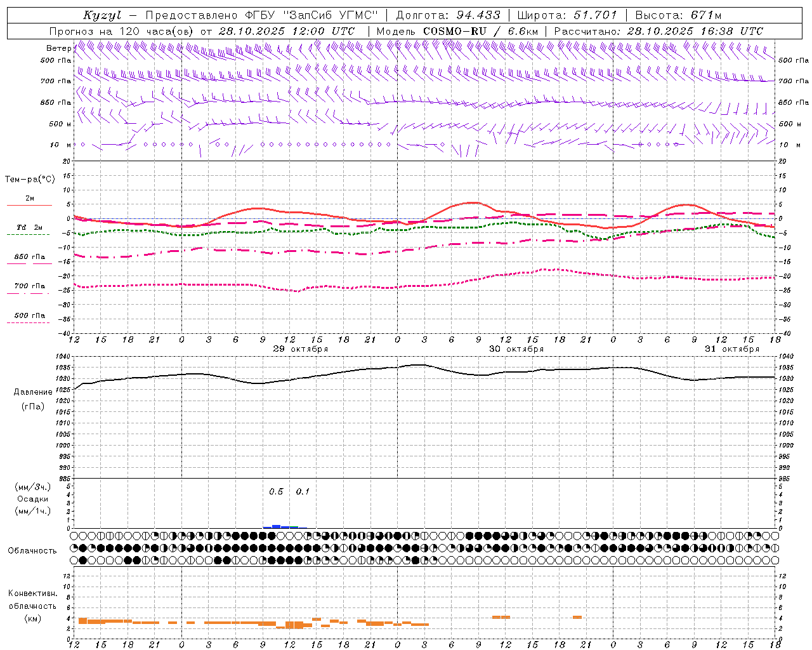
Task: Click the Тем-ра(°C) temperature axis label
Action: (x=30, y=180)
